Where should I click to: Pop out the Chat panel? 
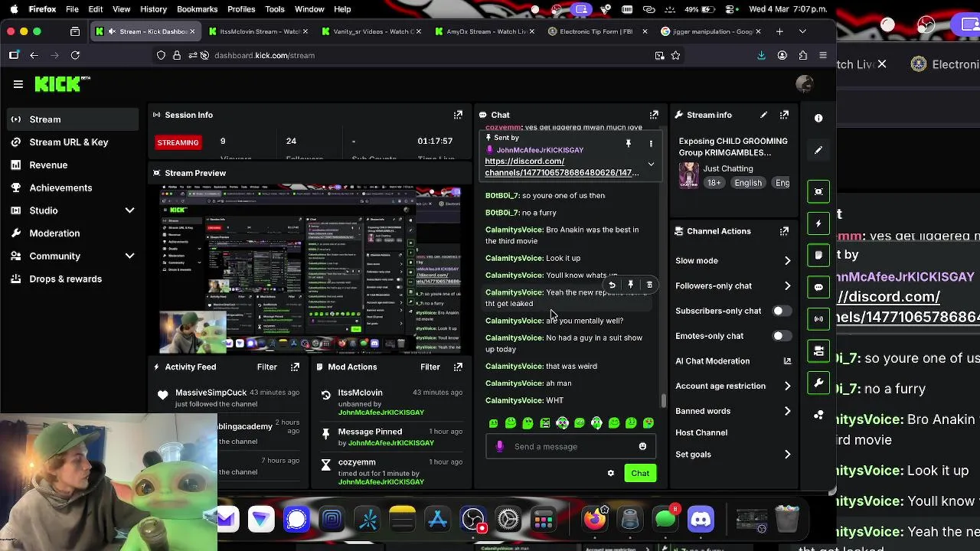(654, 115)
